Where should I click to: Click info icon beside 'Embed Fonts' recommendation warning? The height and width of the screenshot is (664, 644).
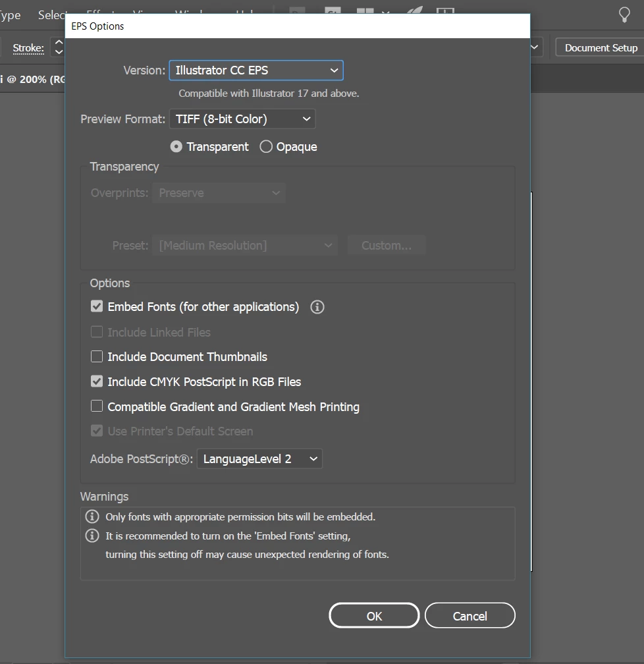pyautogui.click(x=92, y=536)
